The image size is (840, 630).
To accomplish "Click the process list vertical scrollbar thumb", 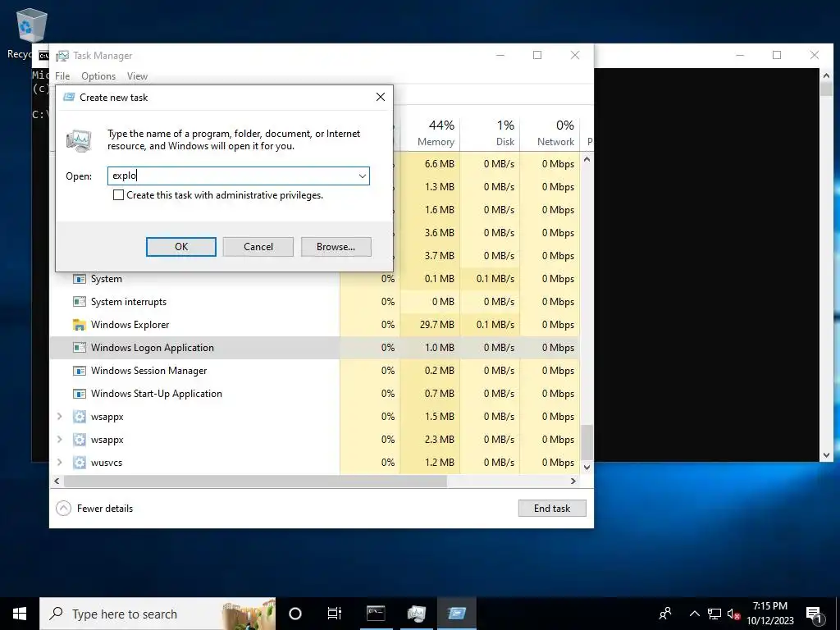I will (587, 442).
